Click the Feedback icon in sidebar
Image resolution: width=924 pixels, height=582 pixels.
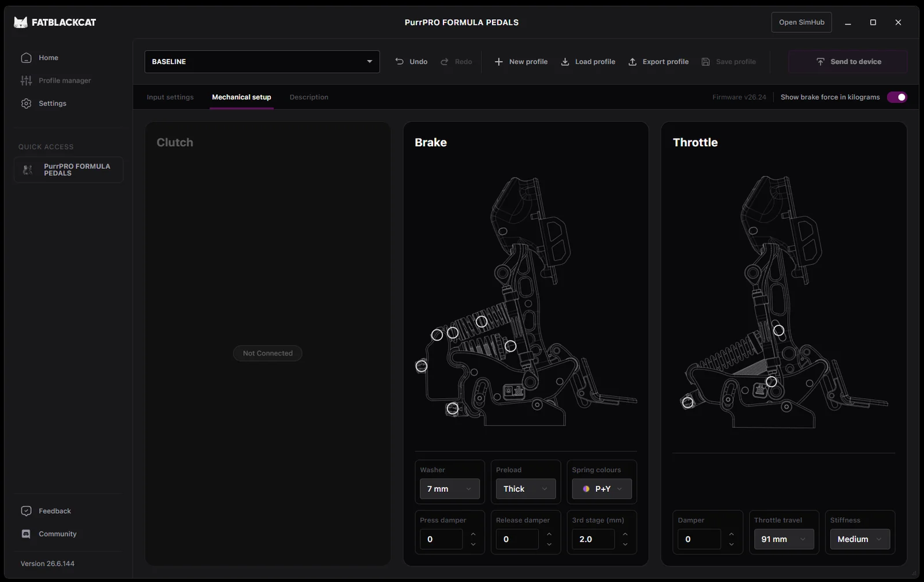coord(26,511)
